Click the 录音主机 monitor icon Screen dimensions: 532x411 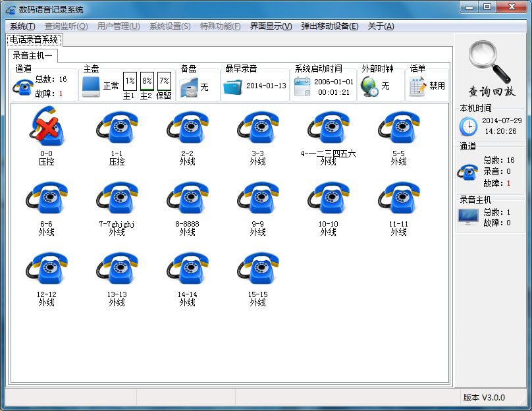[468, 217]
